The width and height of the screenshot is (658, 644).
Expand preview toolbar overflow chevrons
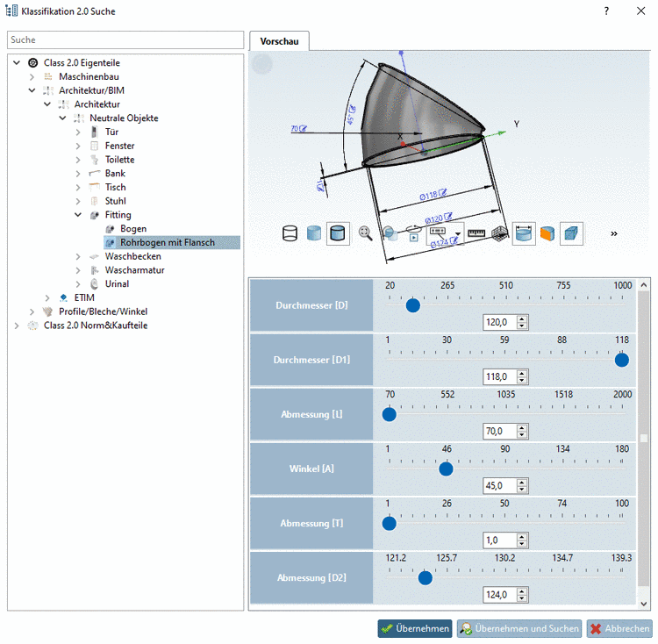pos(614,234)
